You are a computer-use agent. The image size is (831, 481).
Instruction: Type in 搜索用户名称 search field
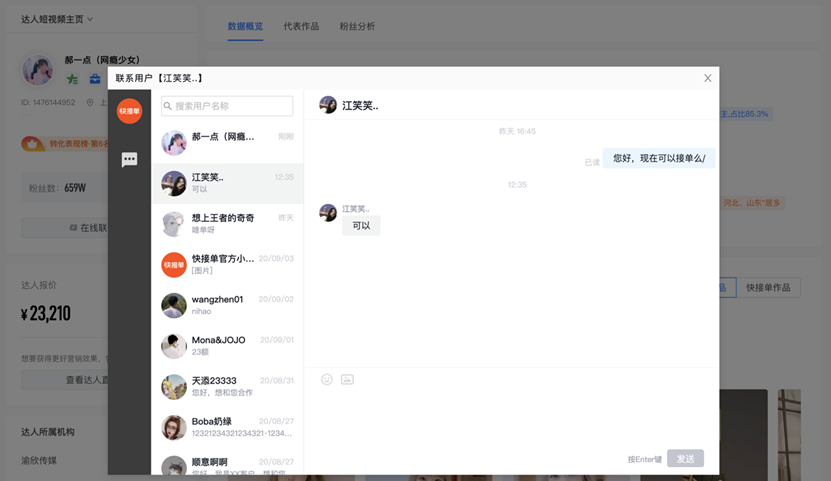232,106
